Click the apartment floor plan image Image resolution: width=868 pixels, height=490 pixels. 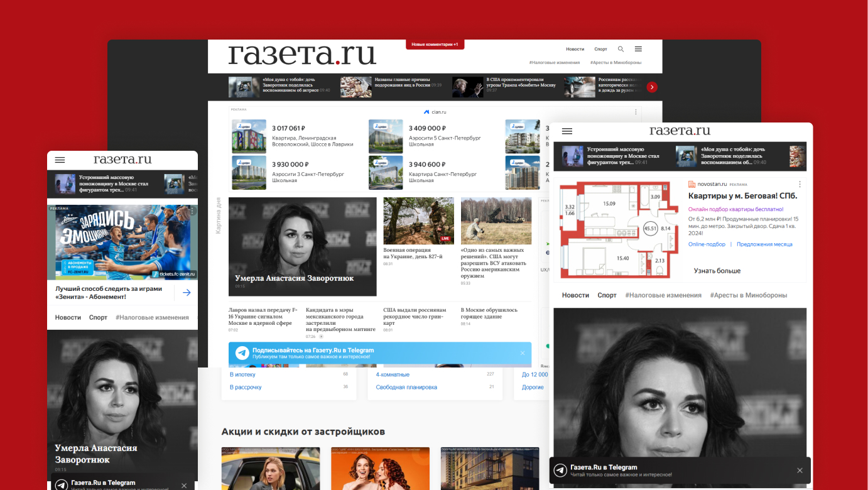pyautogui.click(x=619, y=230)
